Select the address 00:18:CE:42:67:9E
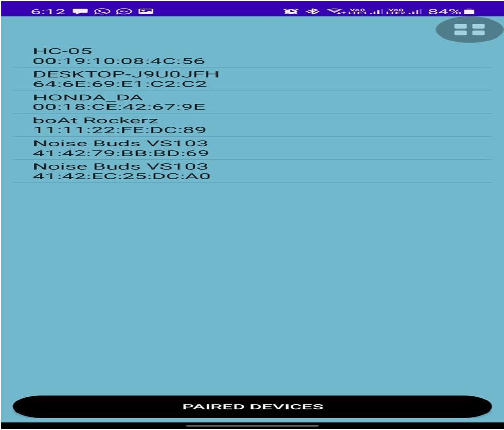The width and height of the screenshot is (504, 430). 119,107
